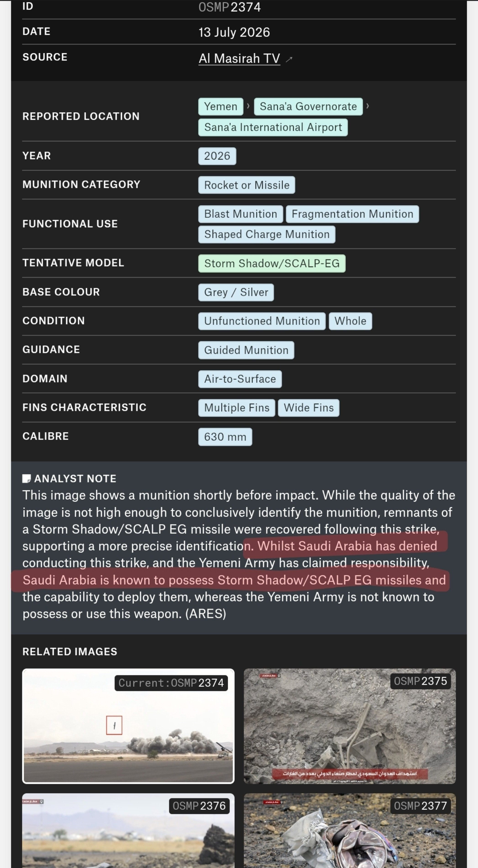Open the Sana'a International Airport tag
The image size is (478, 868).
pos(273,127)
